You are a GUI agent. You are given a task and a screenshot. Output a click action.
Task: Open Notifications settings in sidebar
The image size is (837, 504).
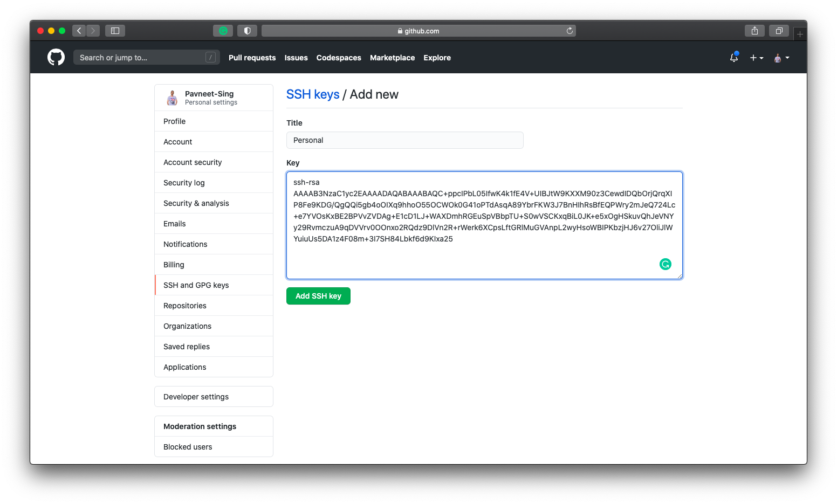[214, 244]
